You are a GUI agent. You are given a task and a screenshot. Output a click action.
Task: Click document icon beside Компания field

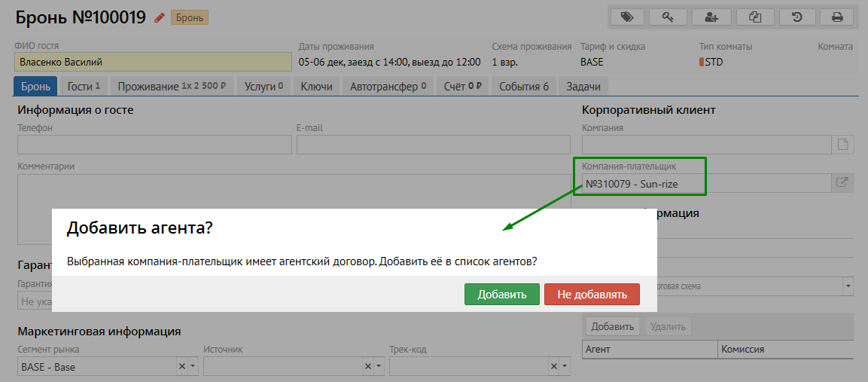point(842,145)
